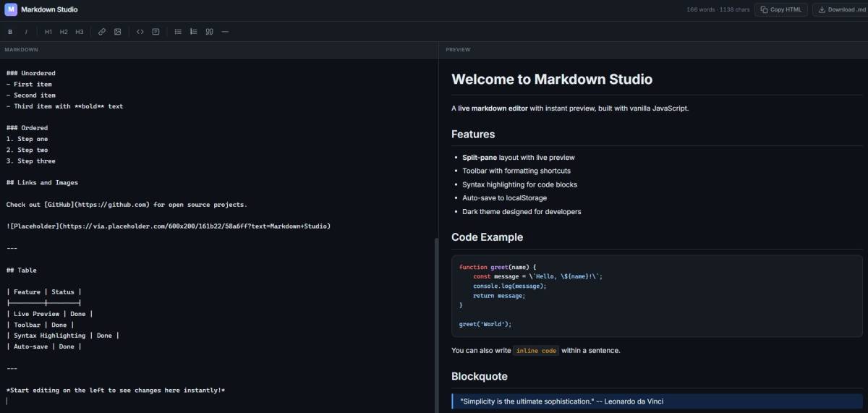Copy the rendered HTML
The image size is (868, 413).
pyautogui.click(x=781, y=9)
